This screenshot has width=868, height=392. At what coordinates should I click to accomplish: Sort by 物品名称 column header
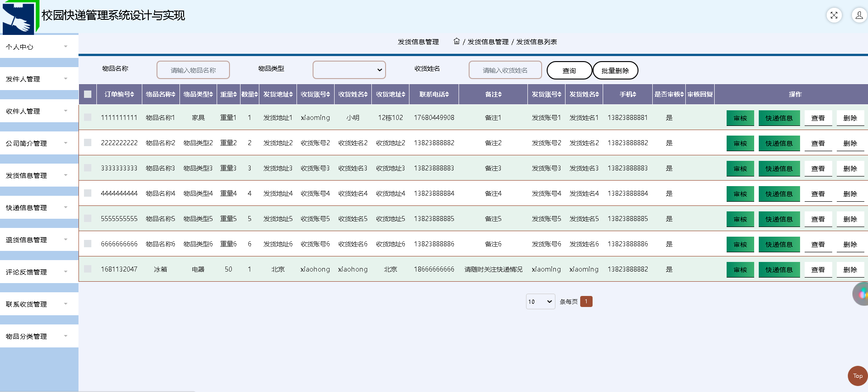(x=161, y=94)
